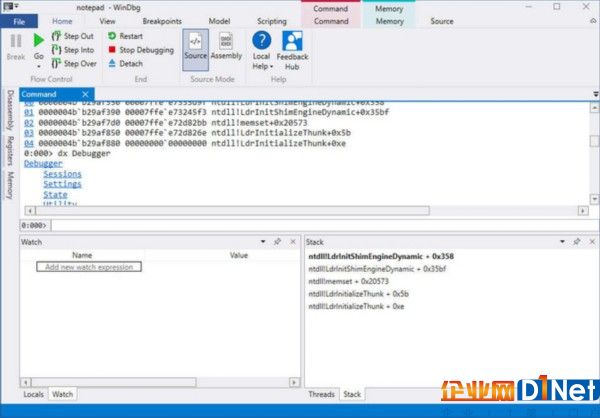Click Add new watch expression field

coord(89,267)
